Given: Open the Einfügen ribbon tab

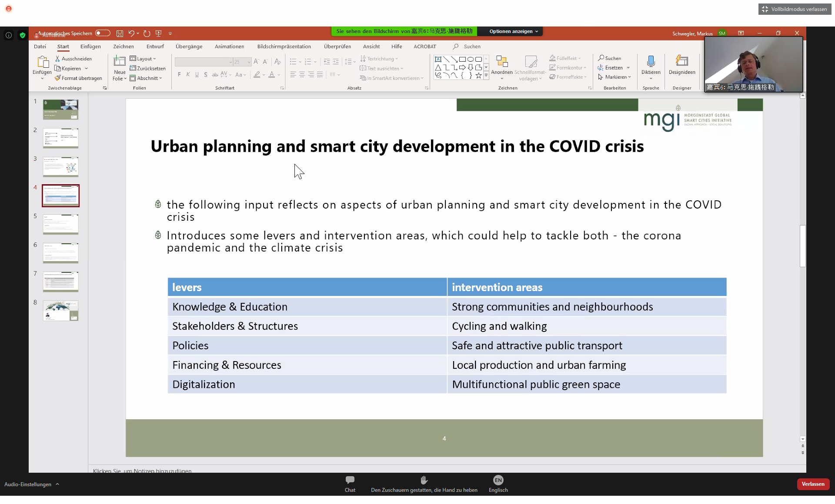Looking at the screenshot, I should (x=90, y=46).
